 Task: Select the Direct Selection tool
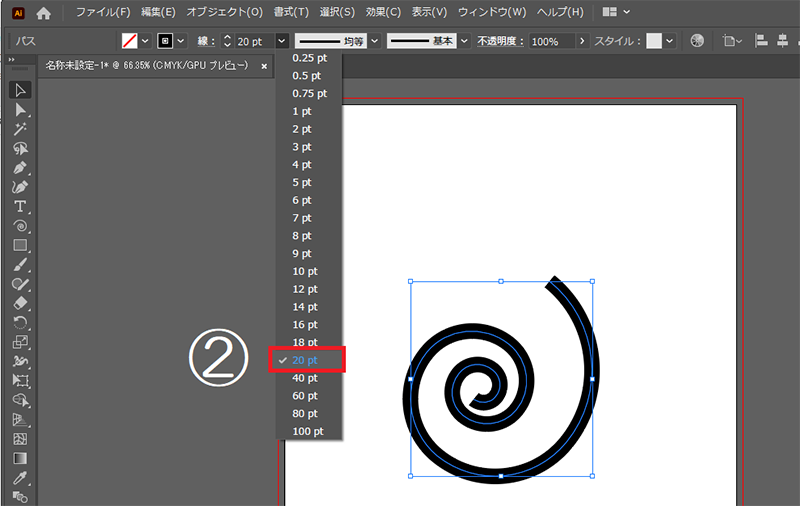20,109
